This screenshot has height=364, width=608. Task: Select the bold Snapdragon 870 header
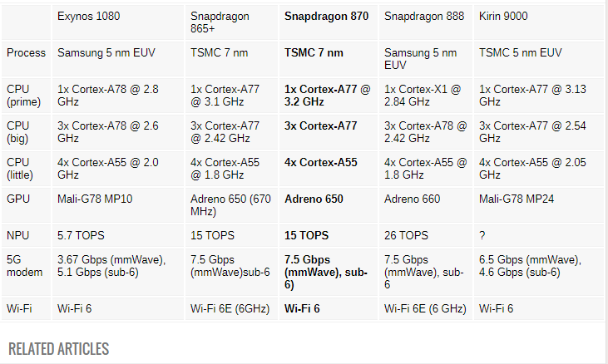click(x=328, y=16)
